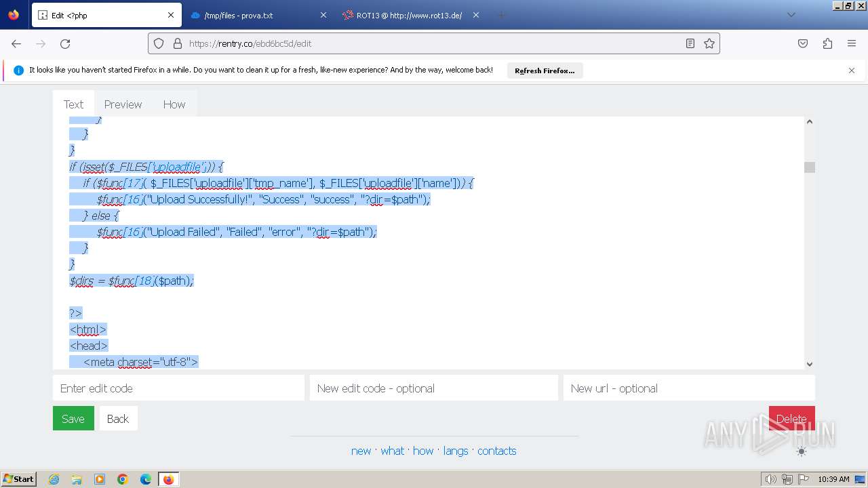This screenshot has height=488, width=868.
Task: Switch to the ROT13 tab
Action: tap(411, 15)
